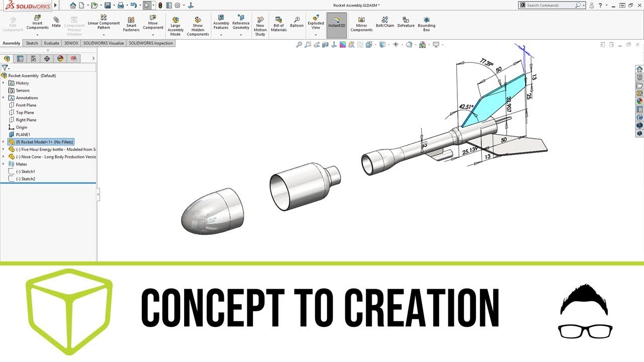Click the nose cone part in the viewport

(x=212, y=212)
